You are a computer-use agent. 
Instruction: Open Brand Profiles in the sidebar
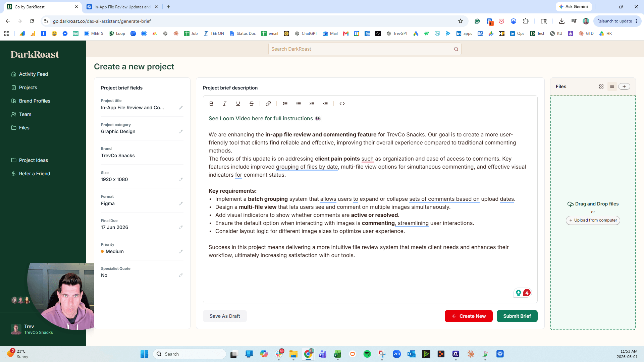coord(31,101)
